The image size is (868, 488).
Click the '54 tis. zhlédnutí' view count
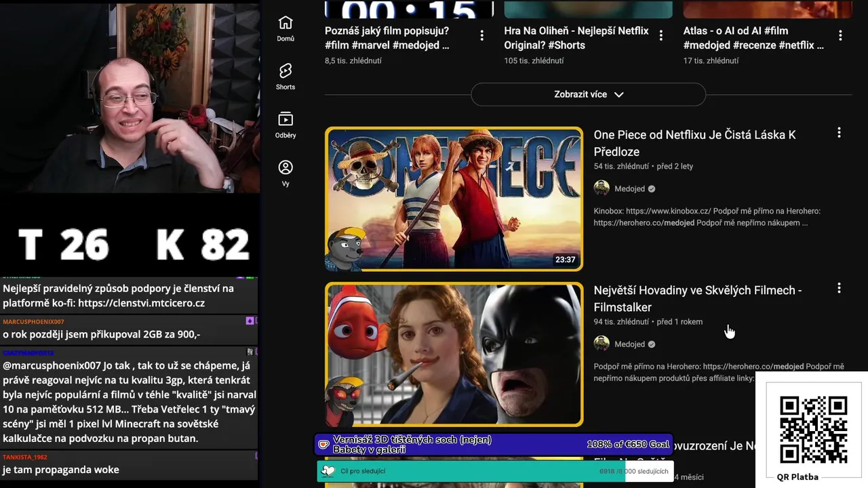click(x=621, y=166)
